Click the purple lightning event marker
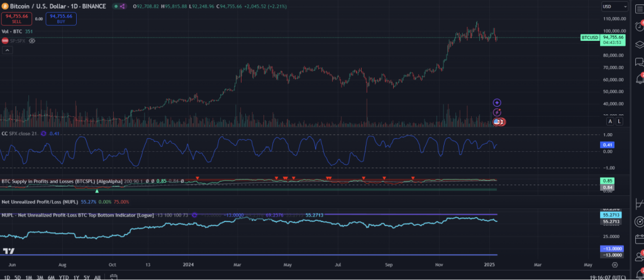 497,112
